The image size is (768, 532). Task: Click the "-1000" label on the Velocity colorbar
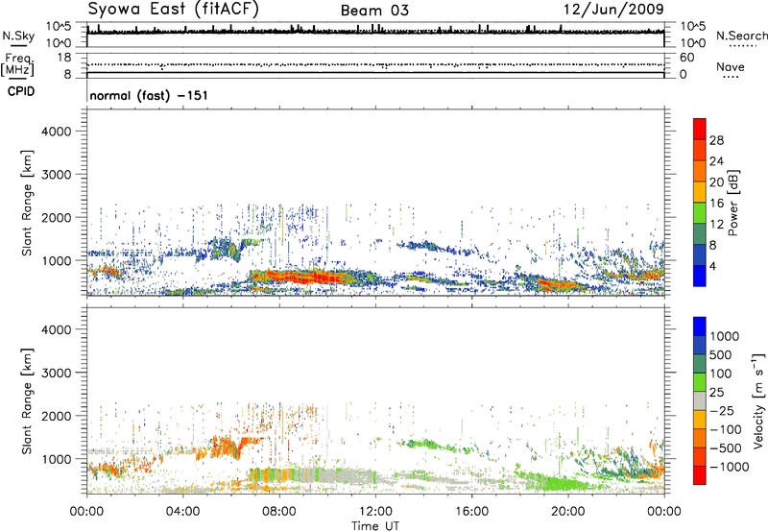729,467
